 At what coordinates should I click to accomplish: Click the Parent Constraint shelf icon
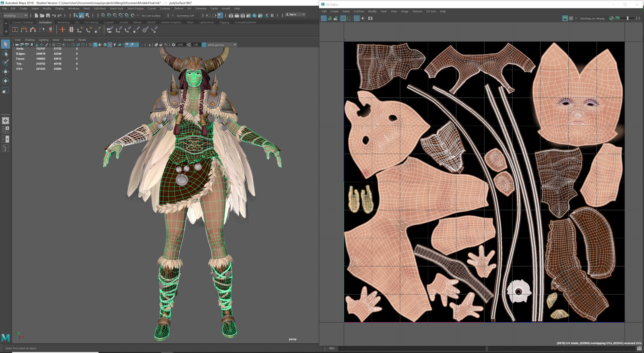click(x=110, y=29)
